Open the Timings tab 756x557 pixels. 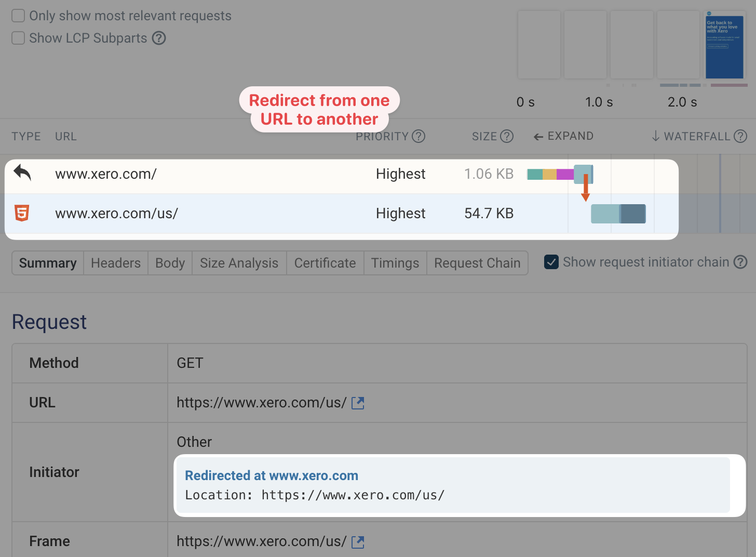coord(395,263)
